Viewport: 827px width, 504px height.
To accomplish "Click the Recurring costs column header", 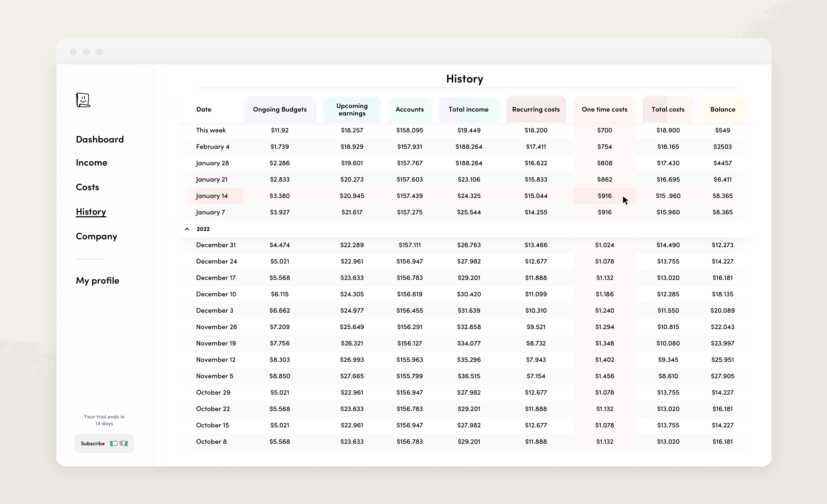I will 536,109.
